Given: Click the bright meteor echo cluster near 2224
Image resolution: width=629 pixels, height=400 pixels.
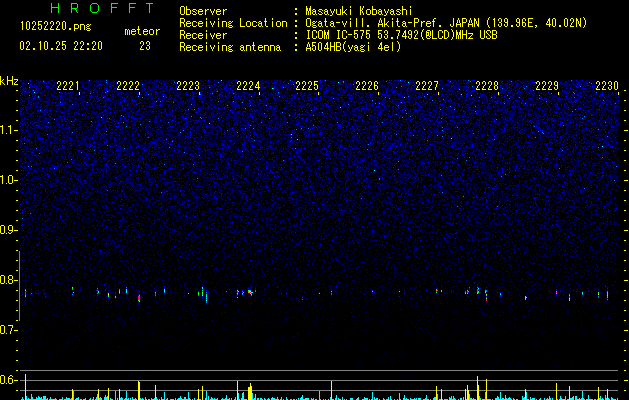Looking at the screenshot, I should tap(250, 292).
